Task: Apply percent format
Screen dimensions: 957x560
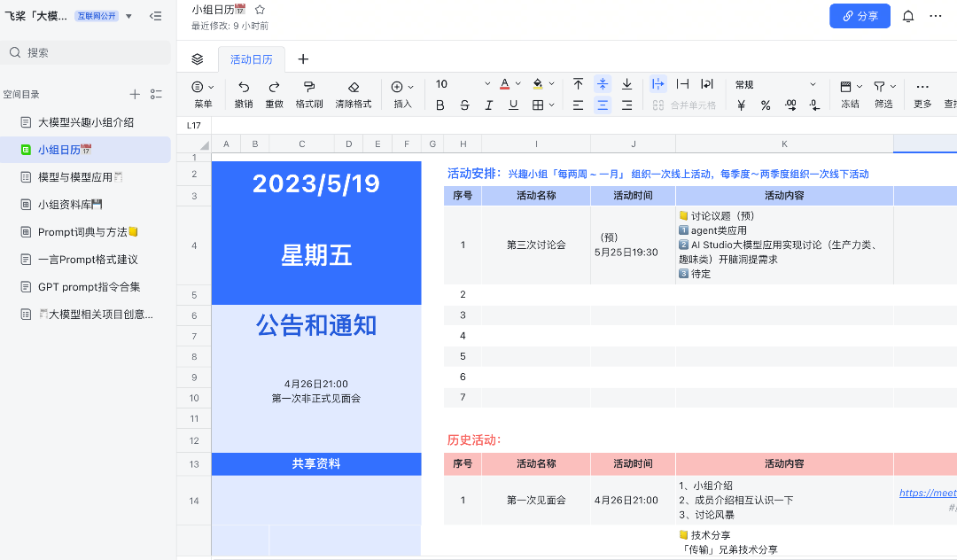Action: pyautogui.click(x=766, y=105)
